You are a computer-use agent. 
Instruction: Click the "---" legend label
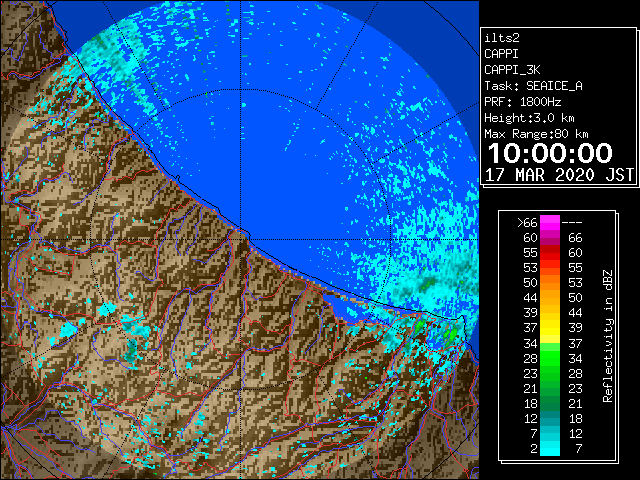[x=572, y=223]
